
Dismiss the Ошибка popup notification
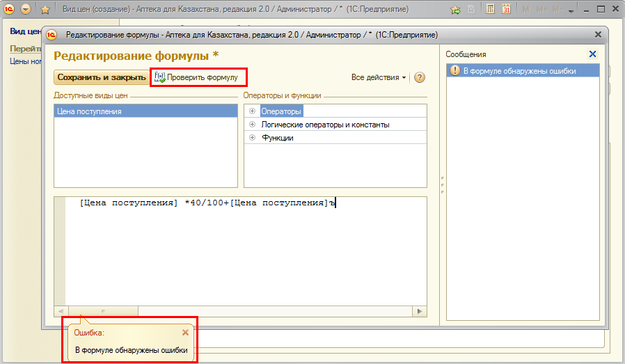pos(185,333)
